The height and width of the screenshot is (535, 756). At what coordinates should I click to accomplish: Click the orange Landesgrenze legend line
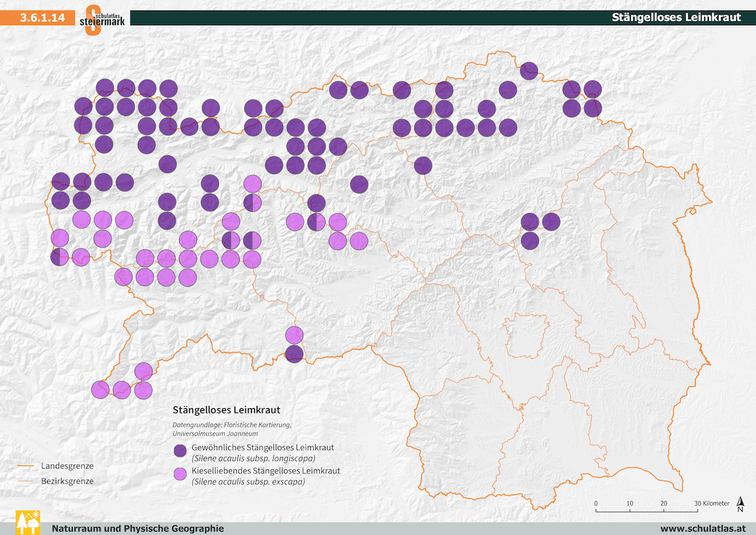point(27,466)
